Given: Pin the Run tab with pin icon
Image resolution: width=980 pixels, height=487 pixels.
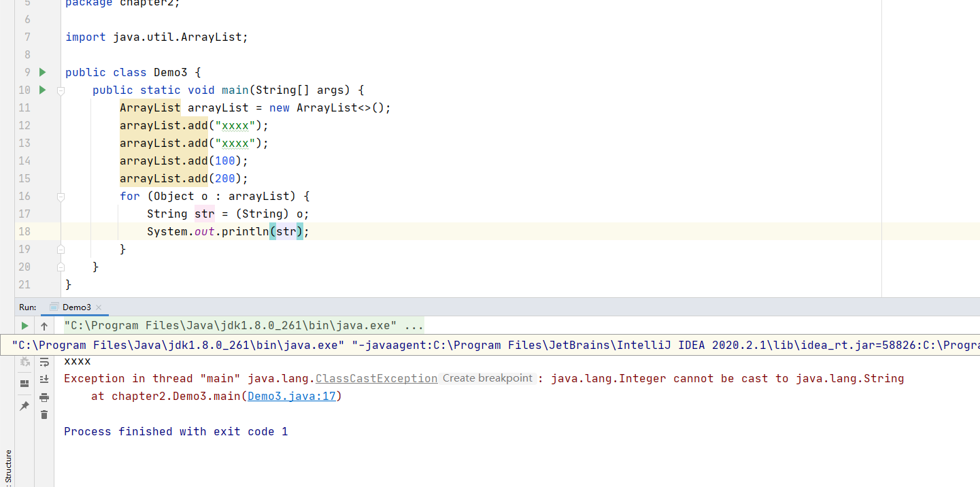Looking at the screenshot, I should 24,406.
